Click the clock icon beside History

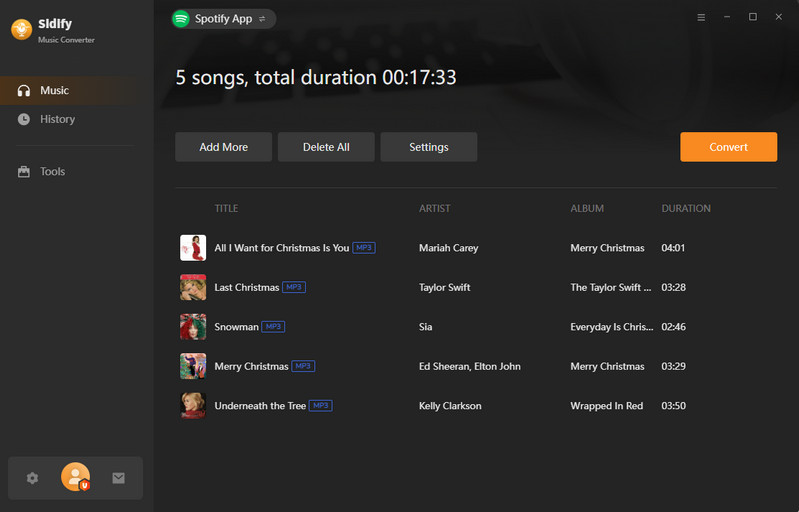click(x=24, y=119)
